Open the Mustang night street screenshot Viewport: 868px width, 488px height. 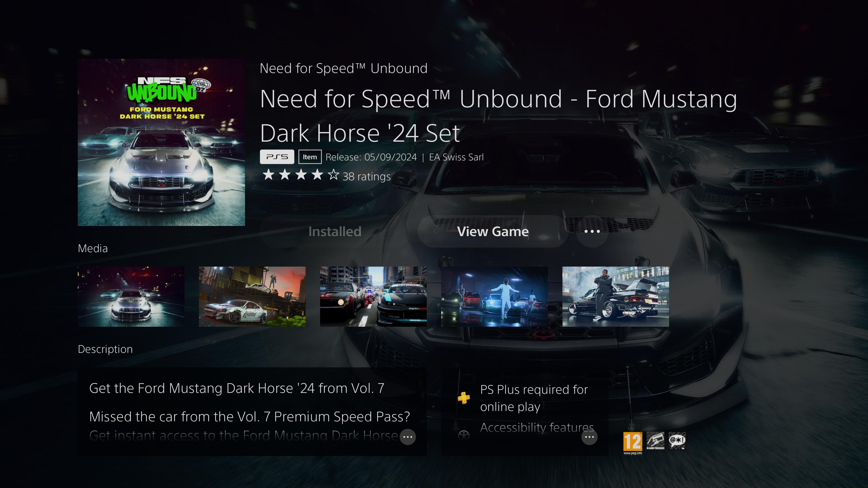pos(131,296)
